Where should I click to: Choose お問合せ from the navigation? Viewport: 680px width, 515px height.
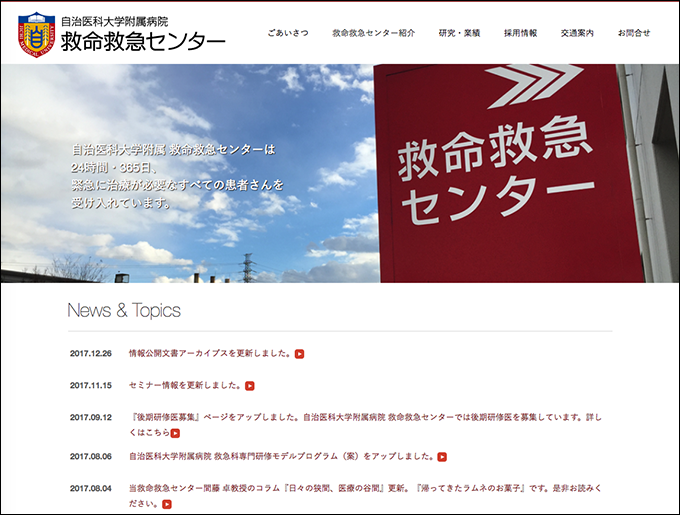[634, 33]
